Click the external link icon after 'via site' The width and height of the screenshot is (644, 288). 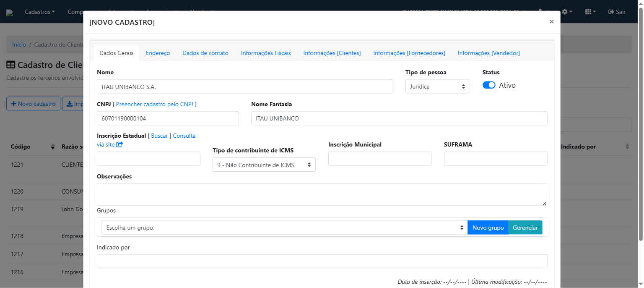119,144
